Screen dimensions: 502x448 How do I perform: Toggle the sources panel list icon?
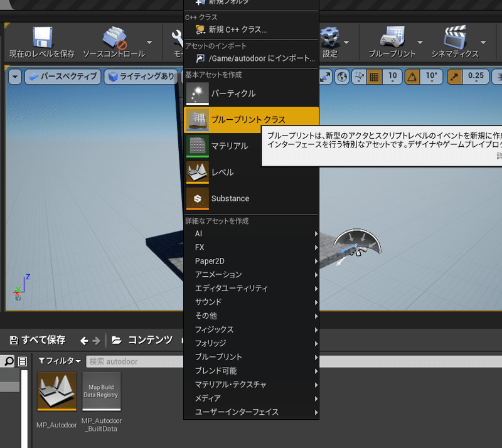[x=23, y=361]
